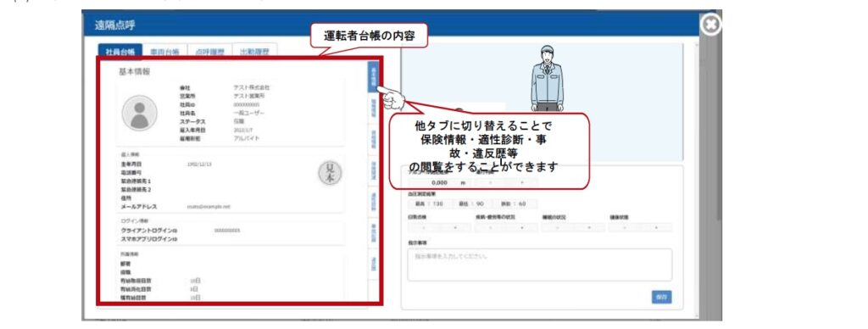The width and height of the screenshot is (868, 329).
Task: Open the 健康状態 dropdown
Action: 641,227
